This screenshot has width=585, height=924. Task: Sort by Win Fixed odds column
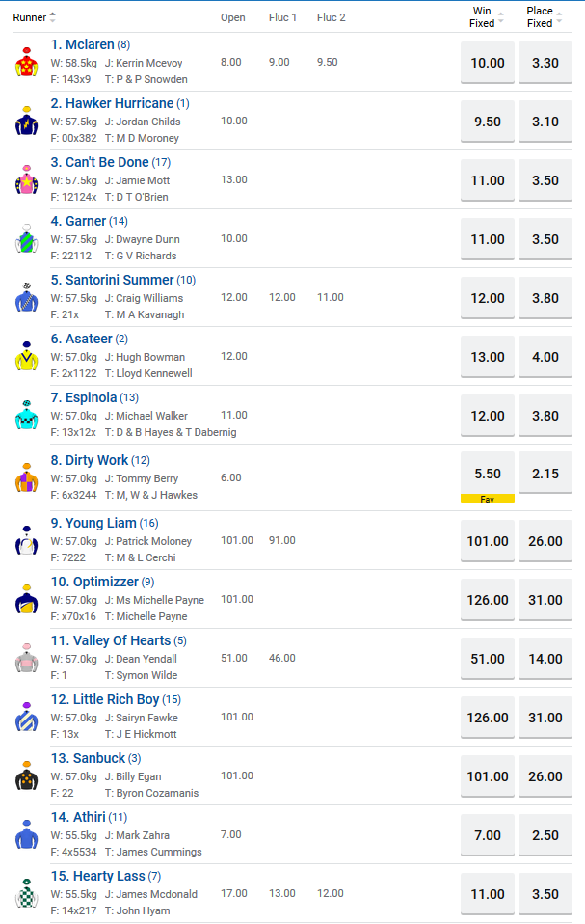(503, 17)
